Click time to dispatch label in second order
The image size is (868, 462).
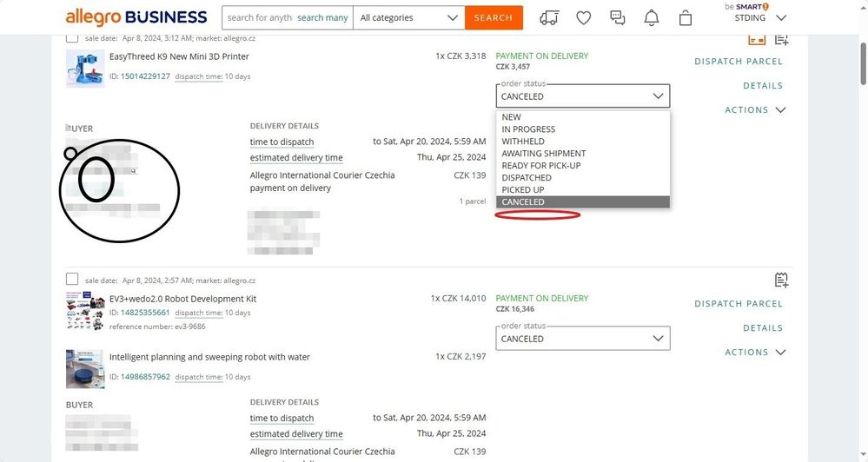pos(282,418)
